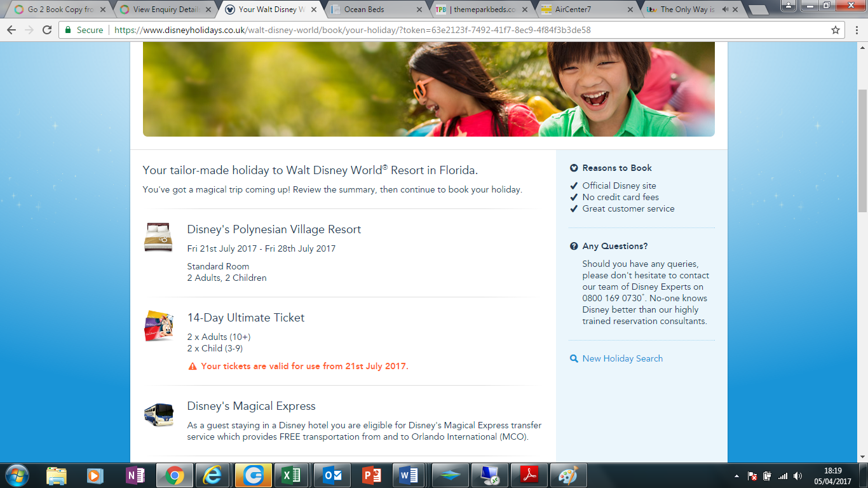
Task: Switch to Google Chrome in the taskbar
Action: click(175, 475)
